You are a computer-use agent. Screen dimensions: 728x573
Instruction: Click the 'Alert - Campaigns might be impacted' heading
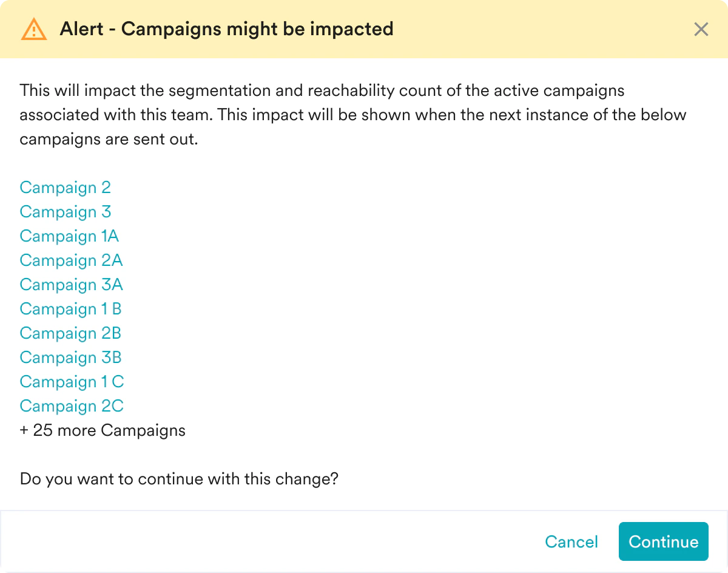tap(226, 29)
